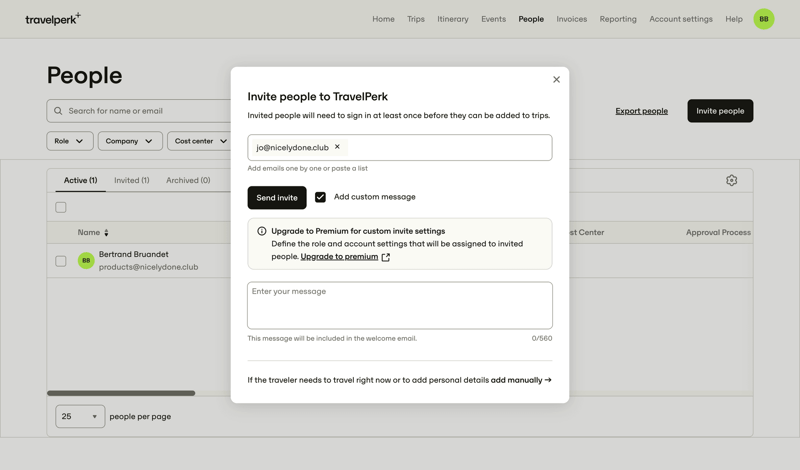
Task: Switch to the Active (1) tab
Action: (80, 180)
